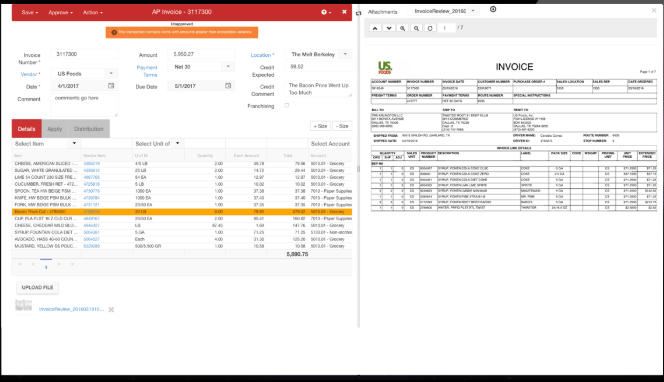Open the Select Account combo box
664x382 pixels.
tap(330, 144)
